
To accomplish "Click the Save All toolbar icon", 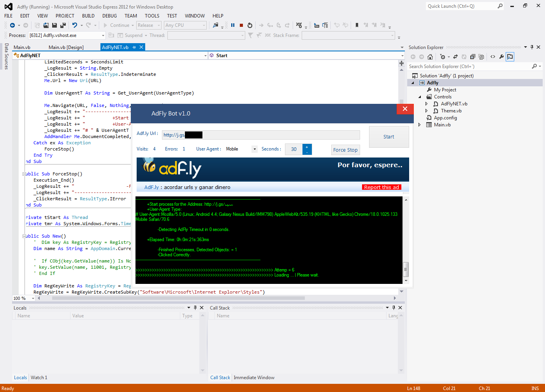I will click(63, 25).
